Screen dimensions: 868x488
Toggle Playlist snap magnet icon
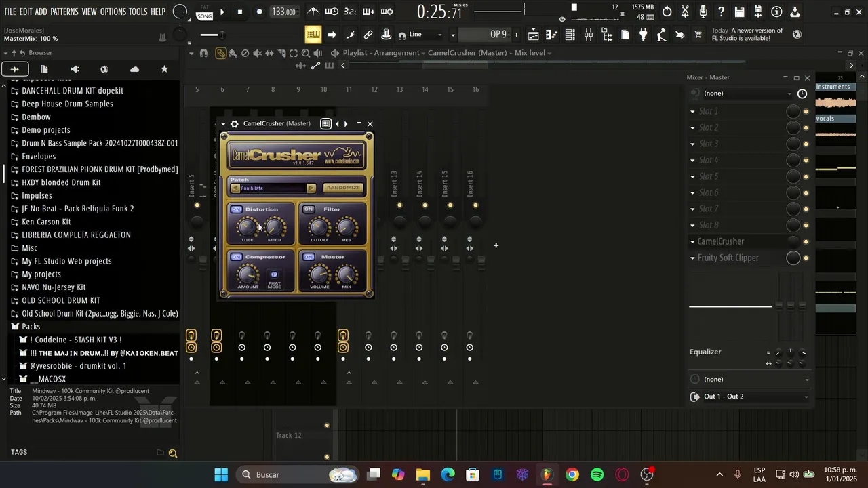coord(203,53)
